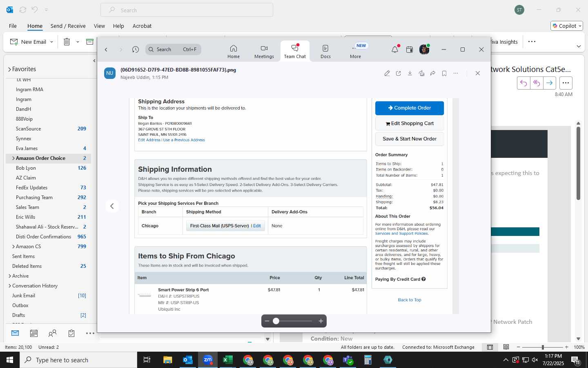
Task: Open Excel from taskbar
Action: pyautogui.click(x=228, y=360)
